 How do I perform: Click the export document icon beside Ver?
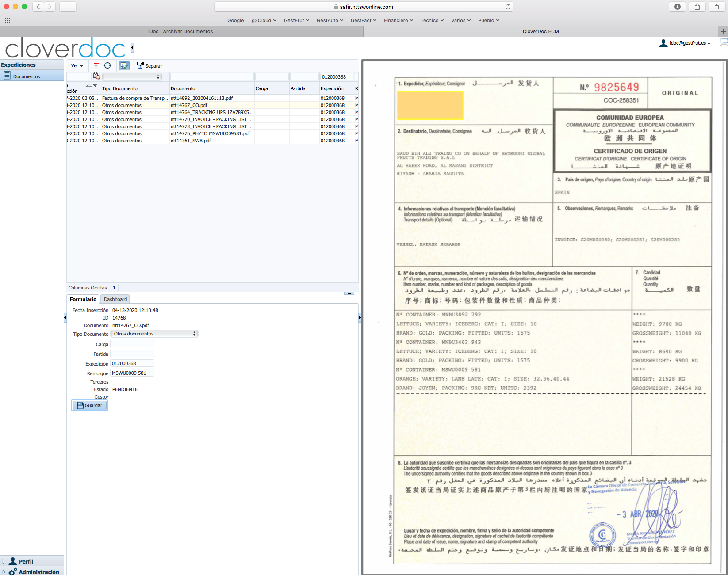point(96,65)
